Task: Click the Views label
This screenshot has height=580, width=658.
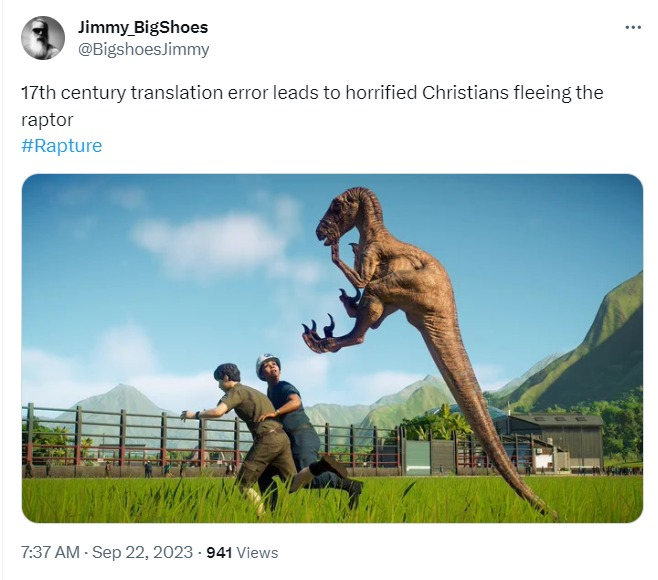Action: click(257, 553)
